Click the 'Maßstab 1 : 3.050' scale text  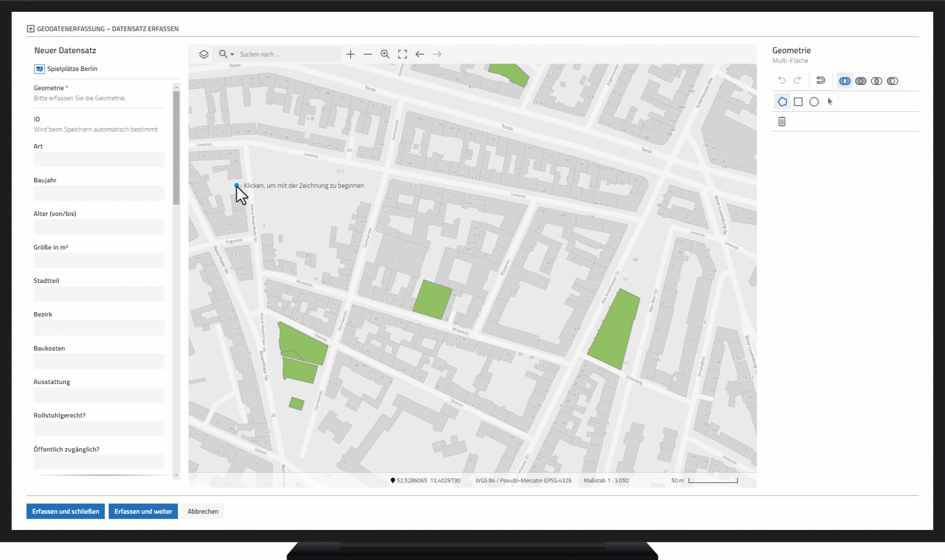606,481
